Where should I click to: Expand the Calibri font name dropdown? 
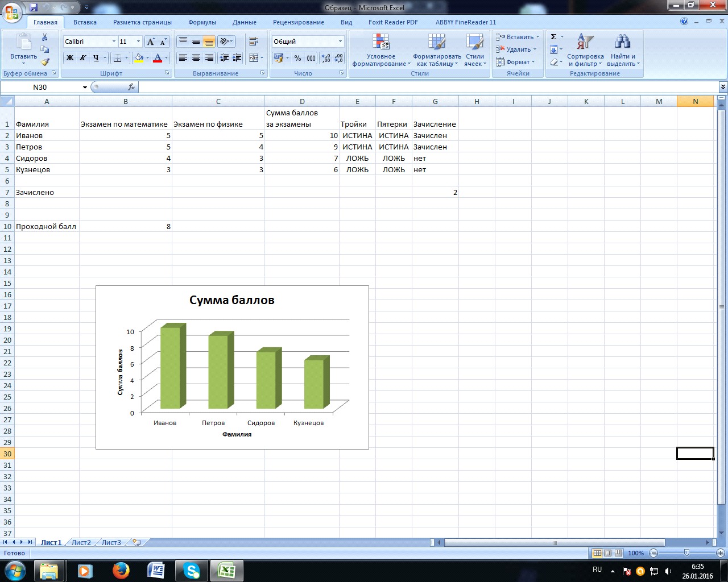coord(114,41)
